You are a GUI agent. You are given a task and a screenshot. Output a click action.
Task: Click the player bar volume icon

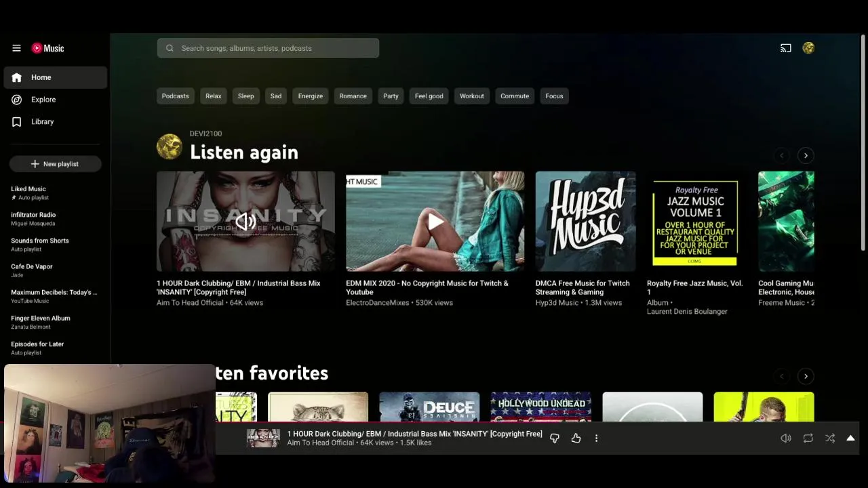point(786,439)
